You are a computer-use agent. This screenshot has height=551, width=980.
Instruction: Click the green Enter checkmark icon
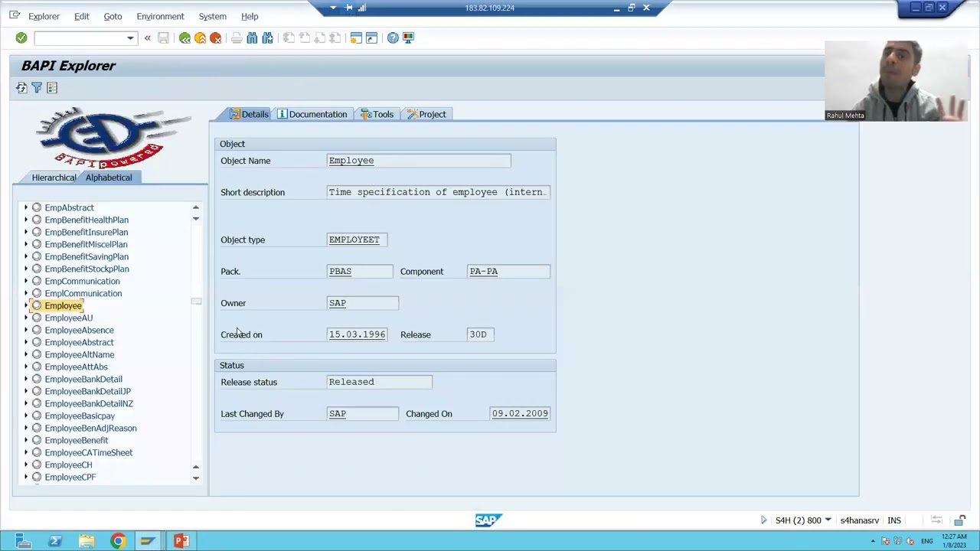click(21, 37)
